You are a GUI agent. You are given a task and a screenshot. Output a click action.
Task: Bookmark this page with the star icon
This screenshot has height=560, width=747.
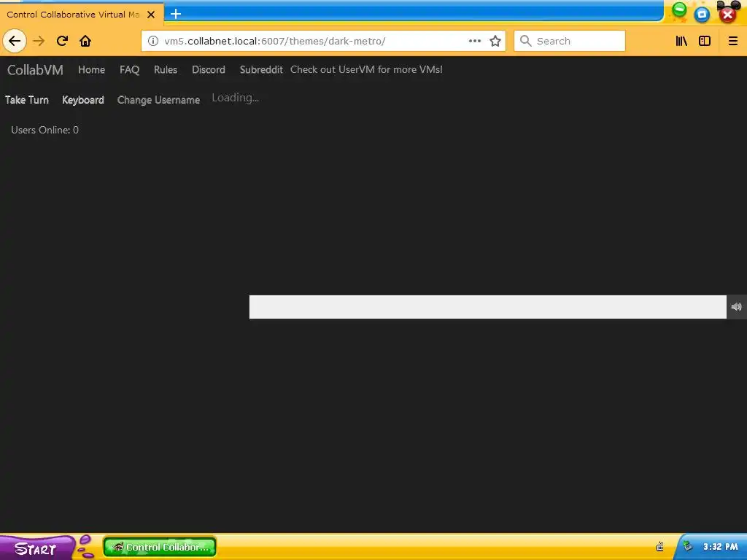pyautogui.click(x=495, y=41)
